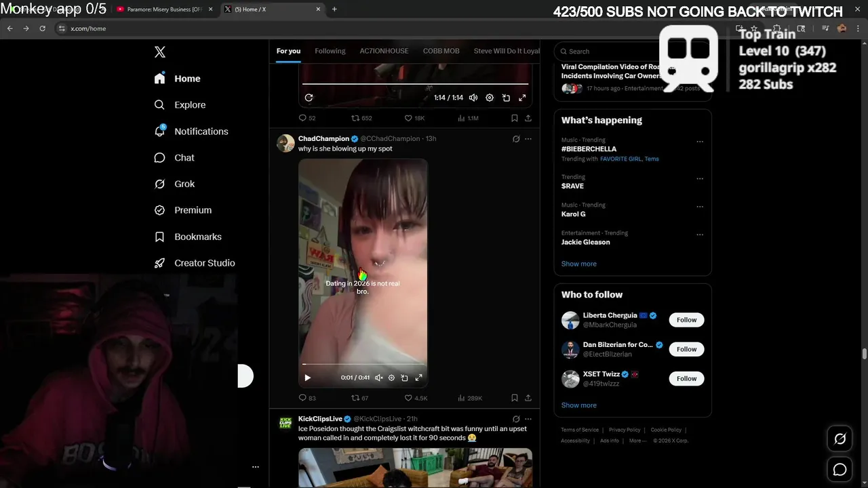Image resolution: width=868 pixels, height=488 pixels.
Task: Open ChadChampion's profile name link
Action: [323, 138]
